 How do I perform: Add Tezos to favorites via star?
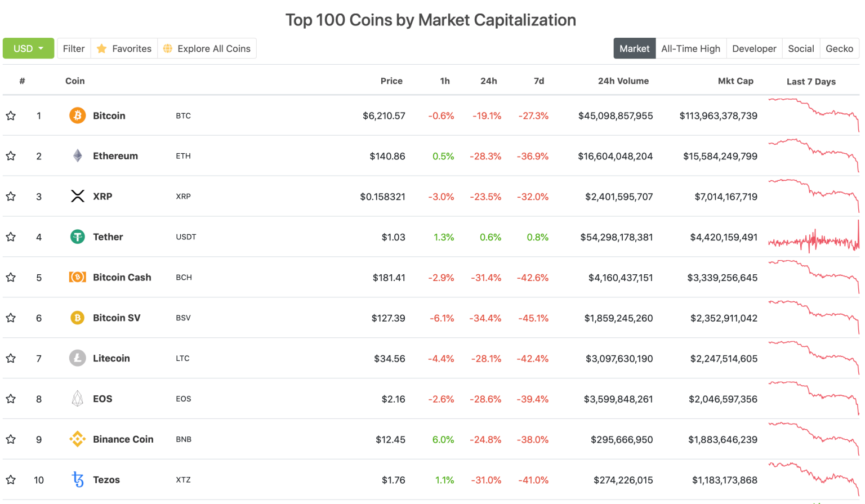click(x=10, y=480)
